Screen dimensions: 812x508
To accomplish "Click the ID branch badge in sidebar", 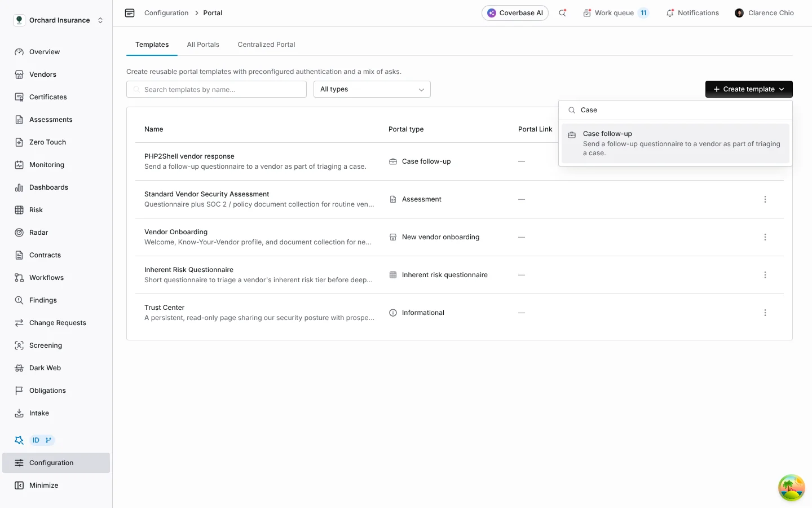I will pos(42,440).
